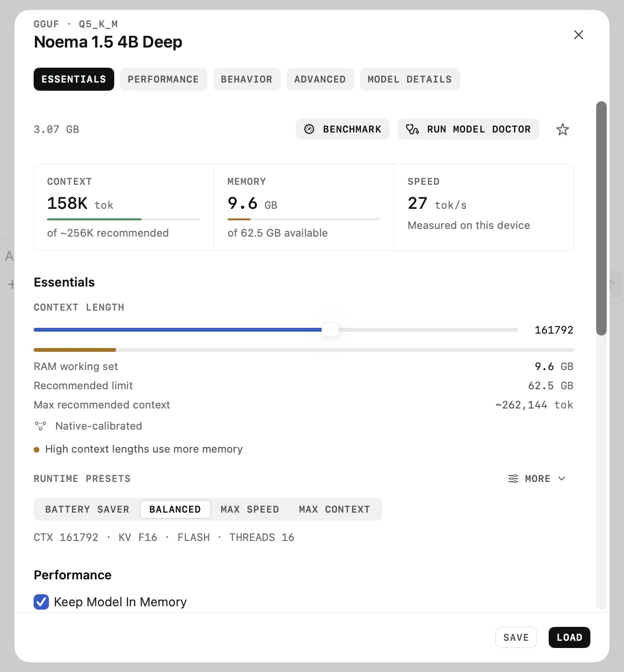
Task: Click the benchmark gauge icon
Action: pyautogui.click(x=310, y=129)
